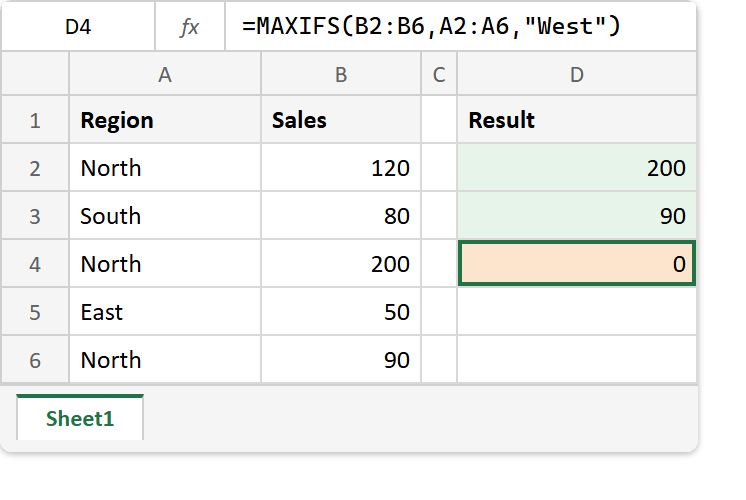Select column D header

click(x=577, y=74)
